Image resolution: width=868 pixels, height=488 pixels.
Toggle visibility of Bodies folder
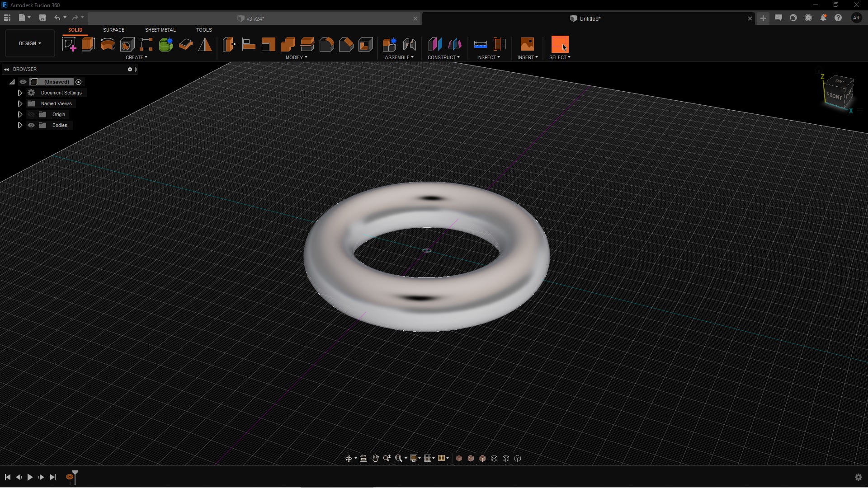[x=31, y=125]
